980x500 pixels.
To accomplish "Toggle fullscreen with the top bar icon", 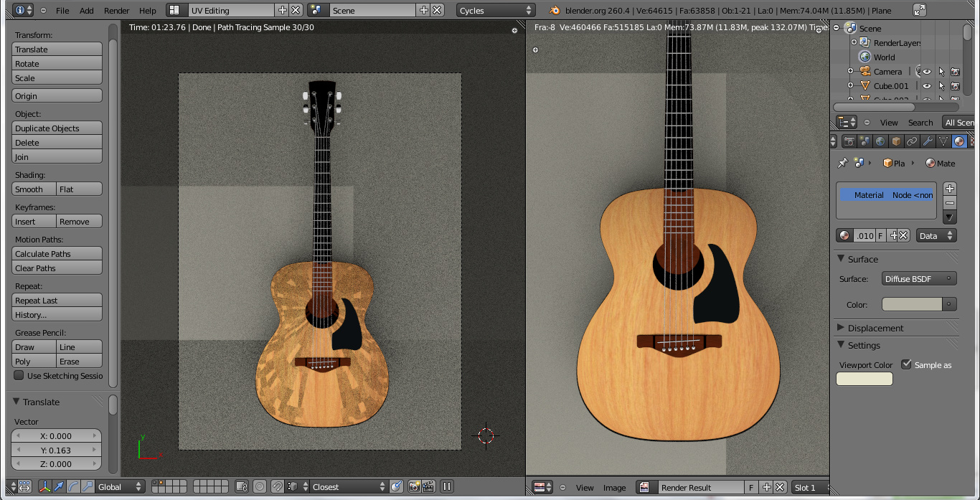I will pyautogui.click(x=919, y=10).
